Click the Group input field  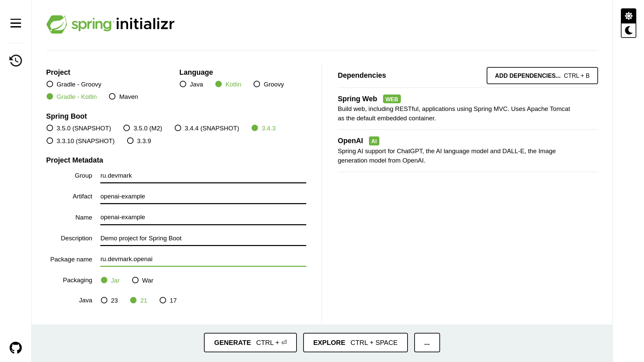(203, 176)
